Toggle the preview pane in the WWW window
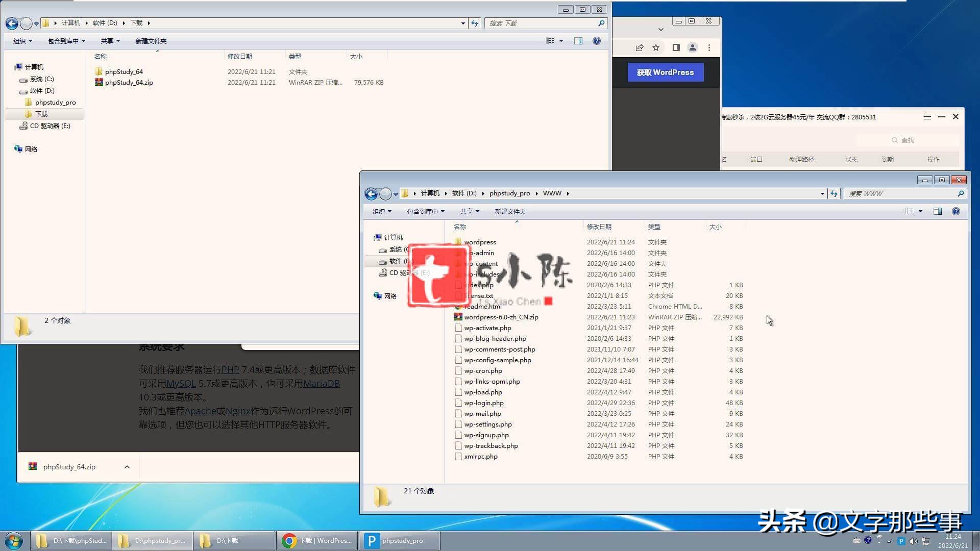Image resolution: width=980 pixels, height=551 pixels. coord(938,211)
